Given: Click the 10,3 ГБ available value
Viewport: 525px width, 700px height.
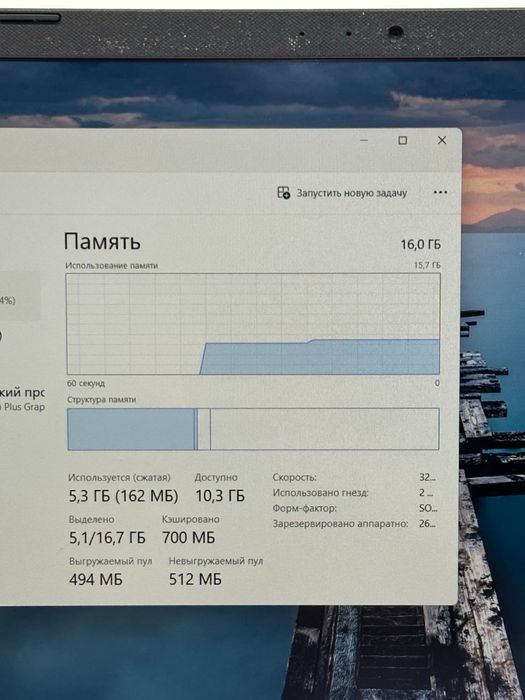Looking at the screenshot, I should pos(220,496).
